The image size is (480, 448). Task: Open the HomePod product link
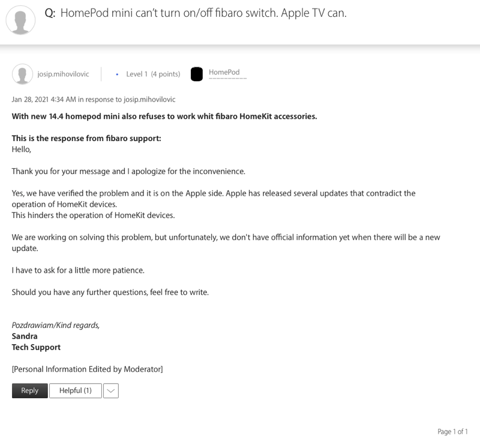pyautogui.click(x=224, y=73)
